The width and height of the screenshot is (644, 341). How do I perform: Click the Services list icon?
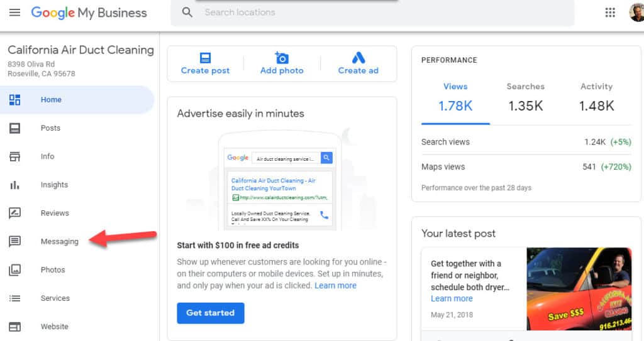[x=15, y=298]
